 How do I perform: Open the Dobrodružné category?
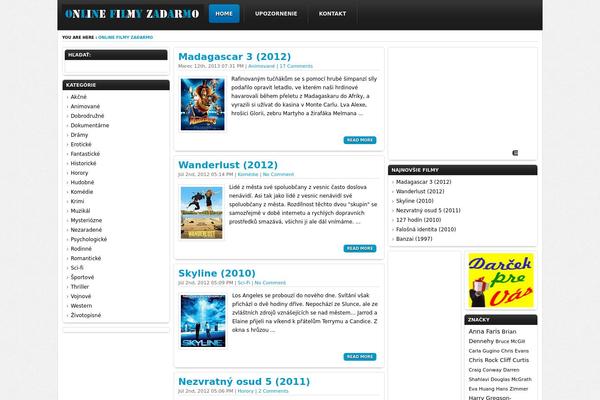[x=87, y=116]
